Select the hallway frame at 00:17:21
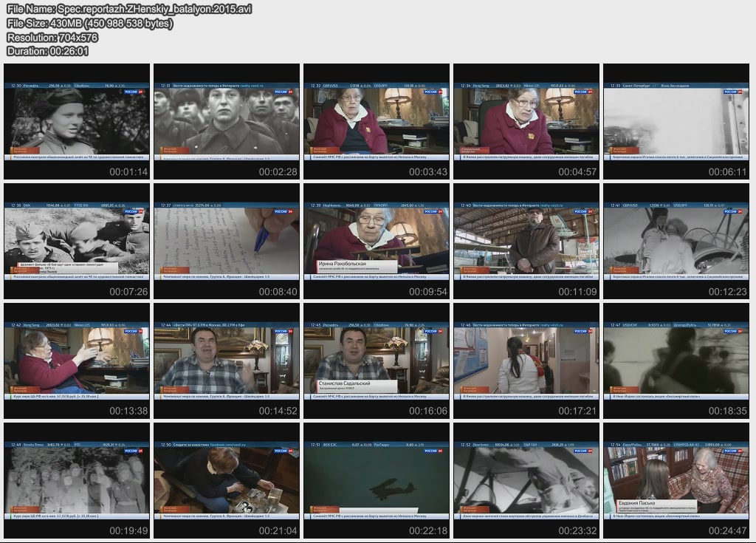This screenshot has width=756, height=543. coord(526,361)
